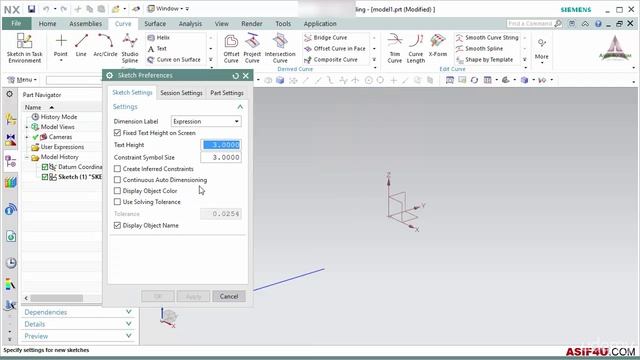Select the Line tool

pos(81,45)
